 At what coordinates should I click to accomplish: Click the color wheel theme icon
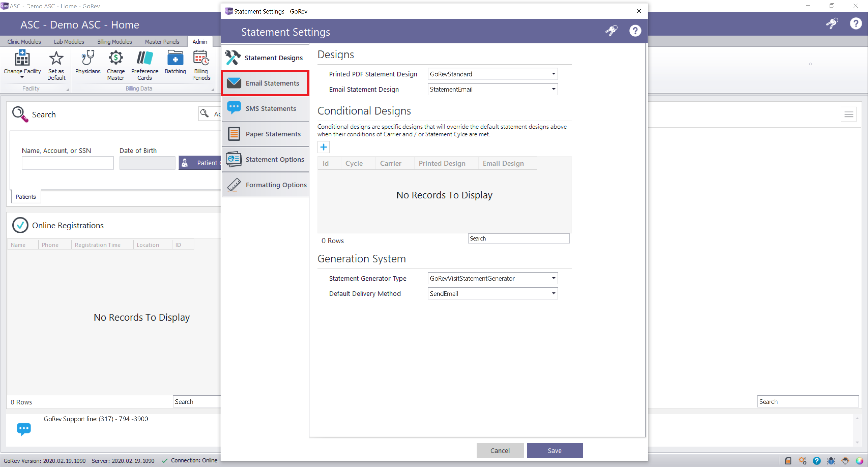pos(860,461)
